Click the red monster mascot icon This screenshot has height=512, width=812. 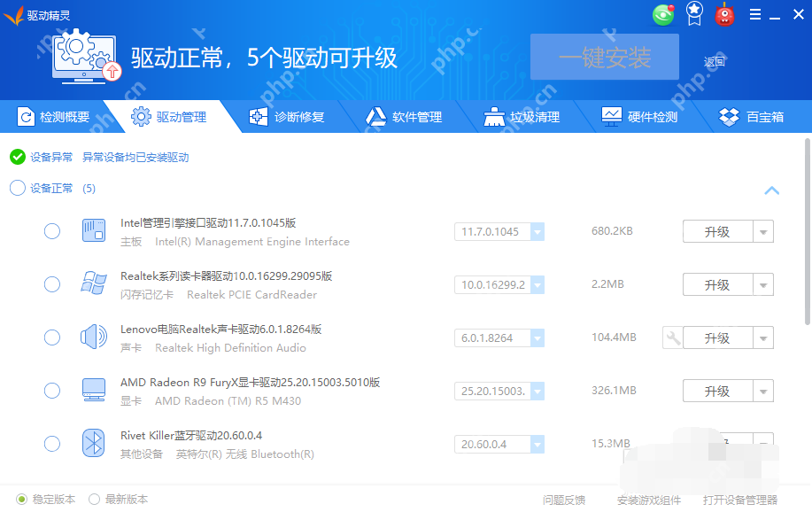click(x=724, y=15)
